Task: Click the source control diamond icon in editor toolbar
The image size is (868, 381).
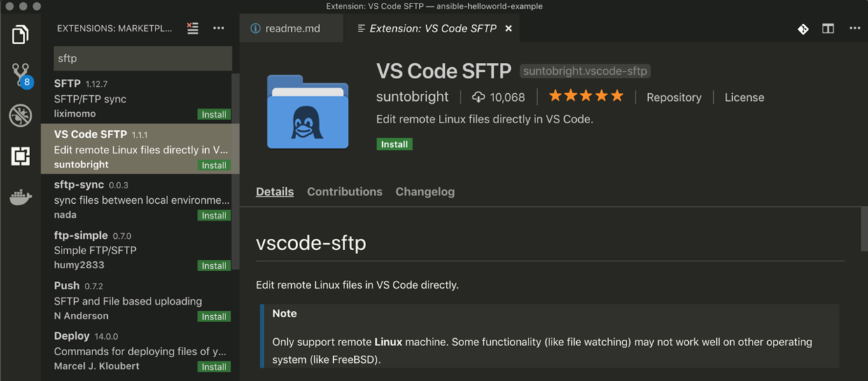Action: click(x=803, y=29)
